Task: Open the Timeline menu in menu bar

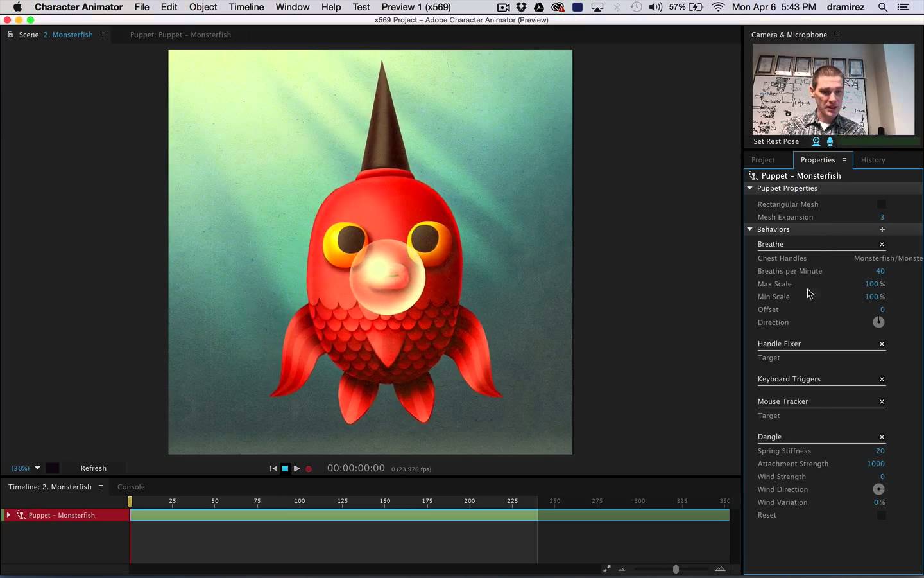Action: point(246,7)
